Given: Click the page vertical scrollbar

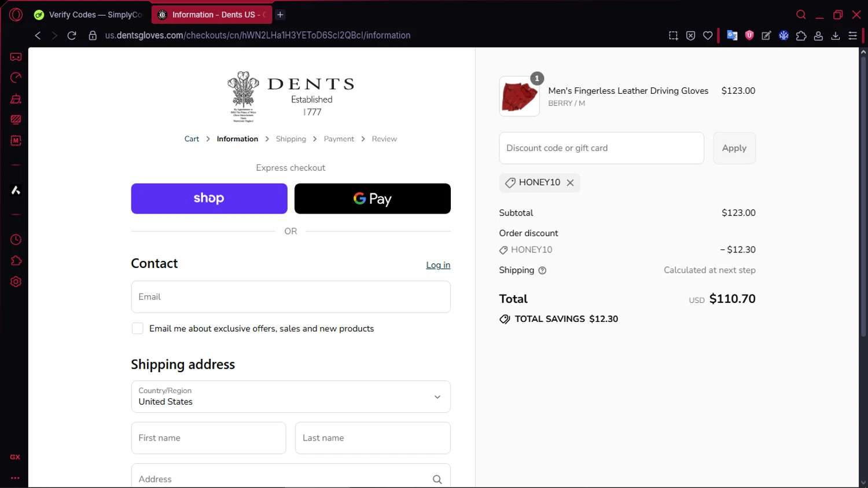Looking at the screenshot, I should pyautogui.click(x=863, y=196).
